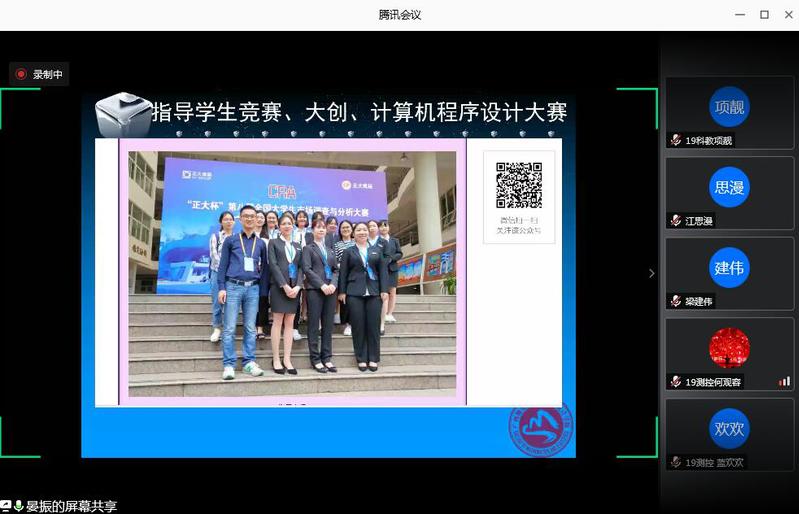
Task: Click 晏振的屏幕共享 label
Action: pos(71,506)
